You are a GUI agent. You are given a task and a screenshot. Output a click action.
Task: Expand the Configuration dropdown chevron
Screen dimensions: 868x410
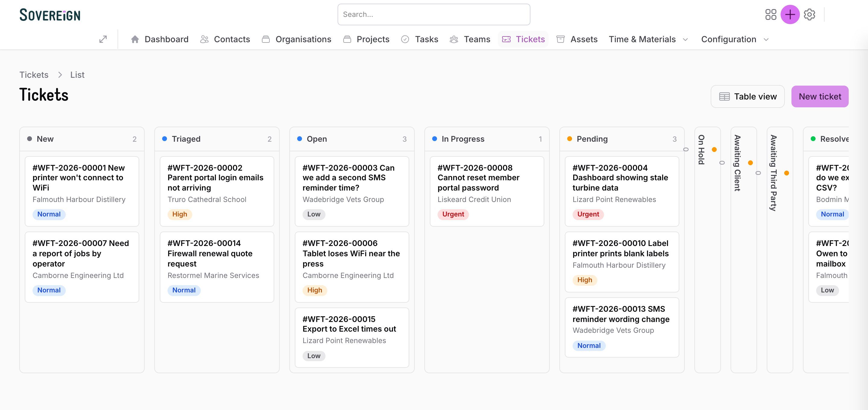tap(766, 40)
